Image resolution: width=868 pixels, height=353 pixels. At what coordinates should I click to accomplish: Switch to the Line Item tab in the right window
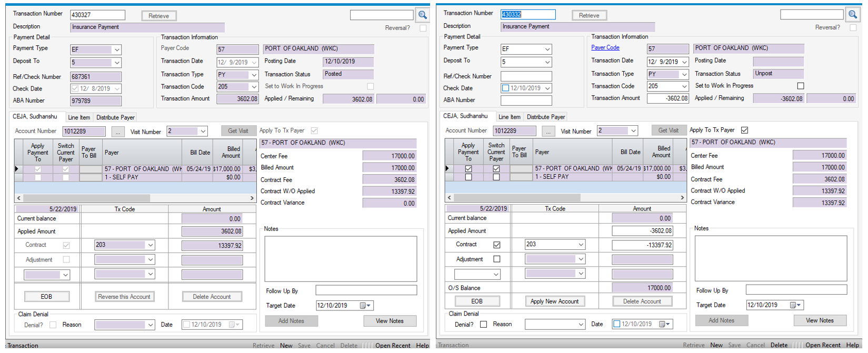(509, 117)
